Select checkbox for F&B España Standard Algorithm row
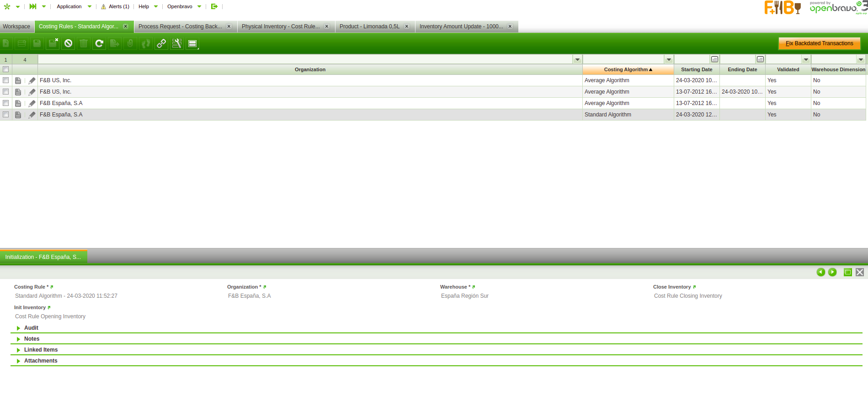868x395 pixels. [x=6, y=115]
